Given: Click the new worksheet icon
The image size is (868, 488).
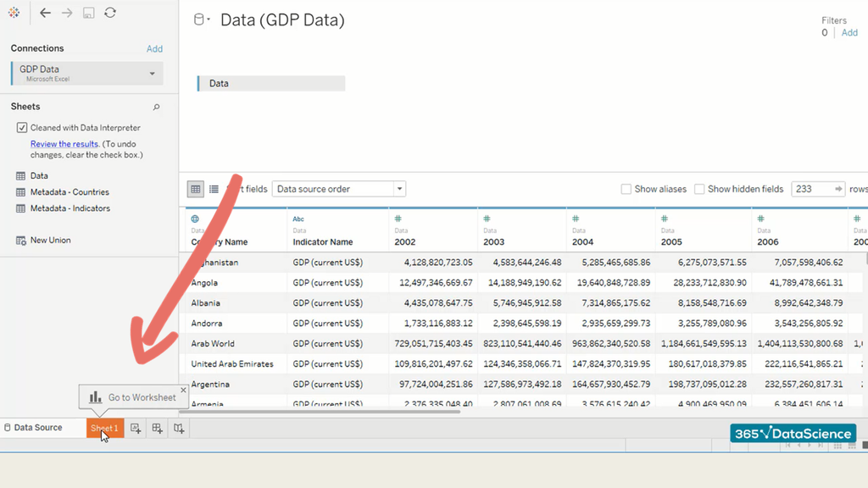Looking at the screenshot, I should click(x=136, y=429).
